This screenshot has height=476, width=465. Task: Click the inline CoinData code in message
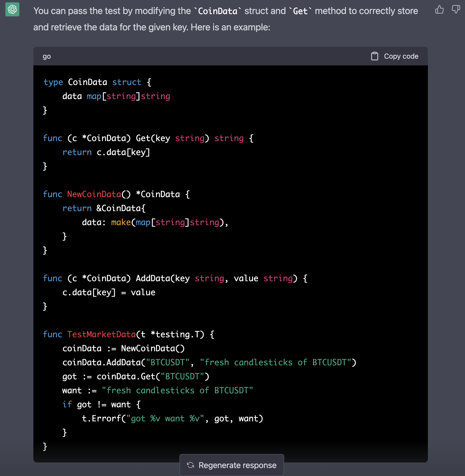click(217, 11)
